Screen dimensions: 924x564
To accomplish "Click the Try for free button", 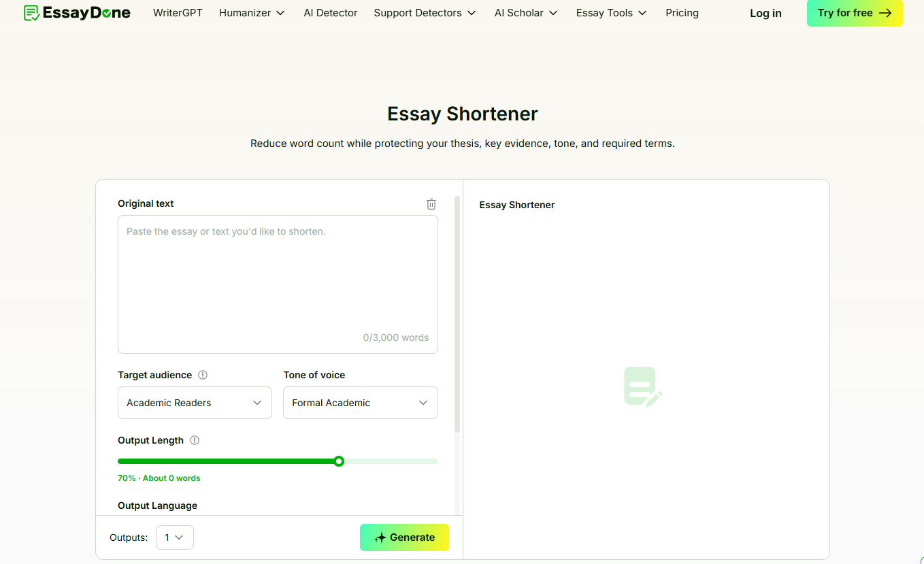I will [x=855, y=13].
